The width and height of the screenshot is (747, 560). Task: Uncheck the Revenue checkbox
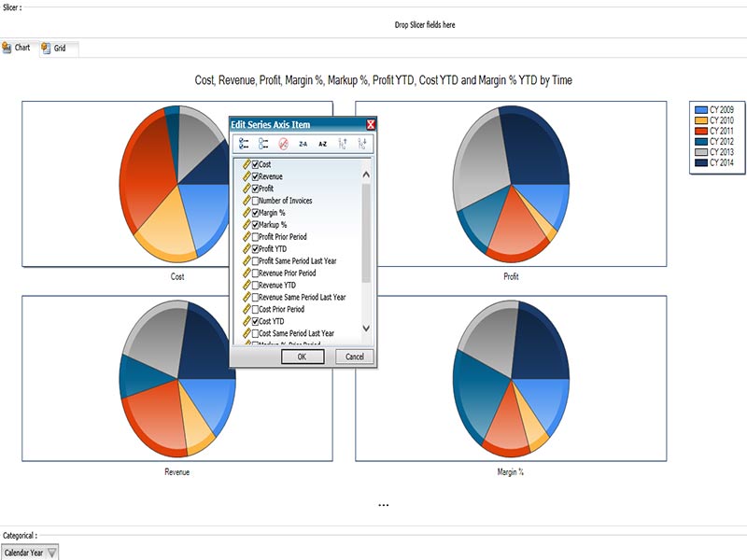point(255,176)
